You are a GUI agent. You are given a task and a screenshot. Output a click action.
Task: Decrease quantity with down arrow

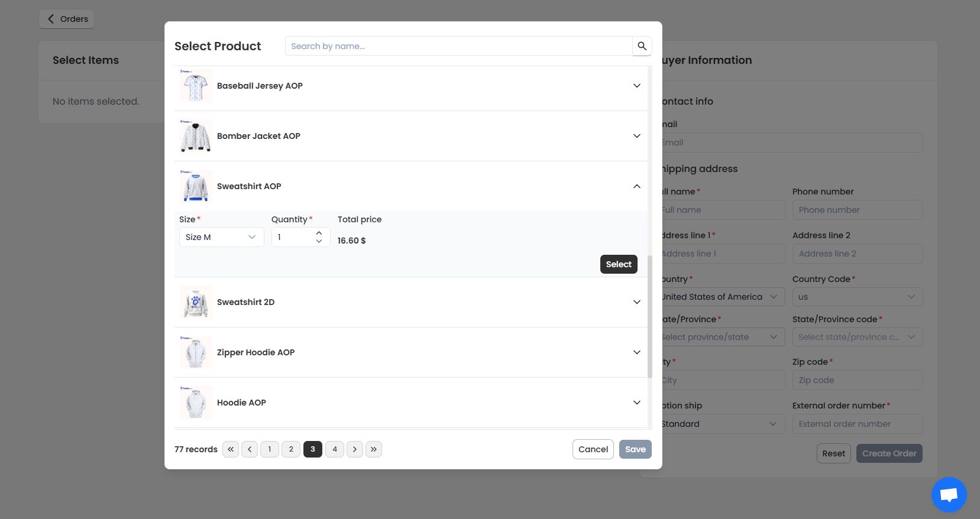coord(319,241)
